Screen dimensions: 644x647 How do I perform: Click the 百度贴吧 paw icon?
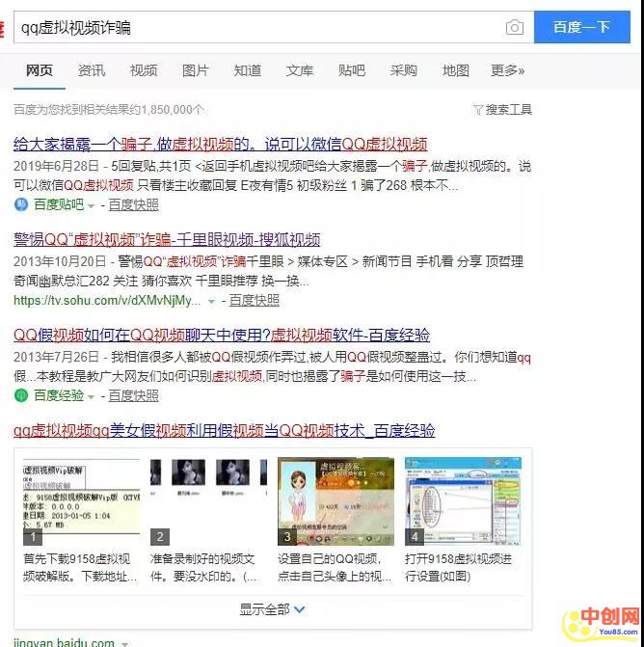tap(21, 205)
